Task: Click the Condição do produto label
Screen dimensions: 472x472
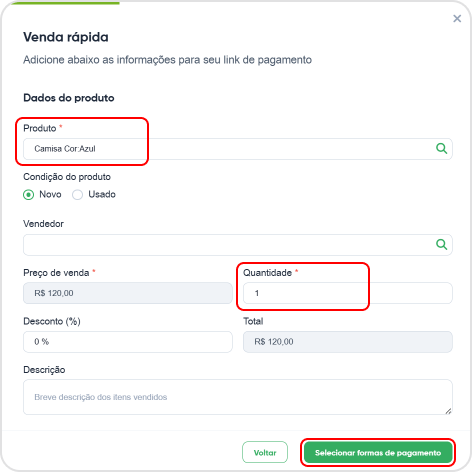Action: (x=67, y=177)
